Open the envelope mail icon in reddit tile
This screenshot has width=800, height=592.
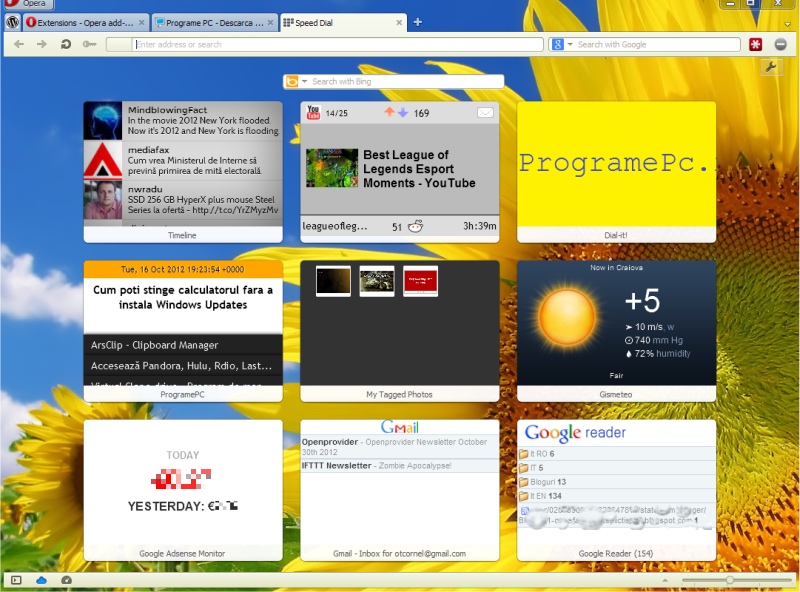485,112
